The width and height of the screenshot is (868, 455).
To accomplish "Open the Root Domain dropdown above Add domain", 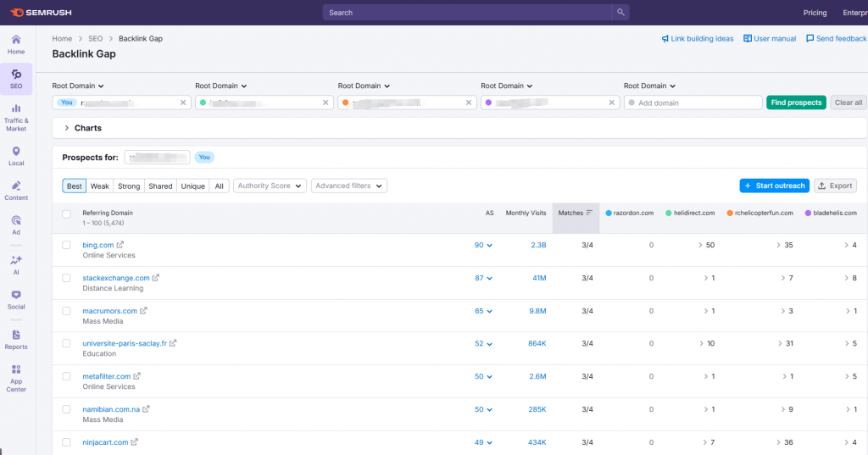I will (649, 86).
